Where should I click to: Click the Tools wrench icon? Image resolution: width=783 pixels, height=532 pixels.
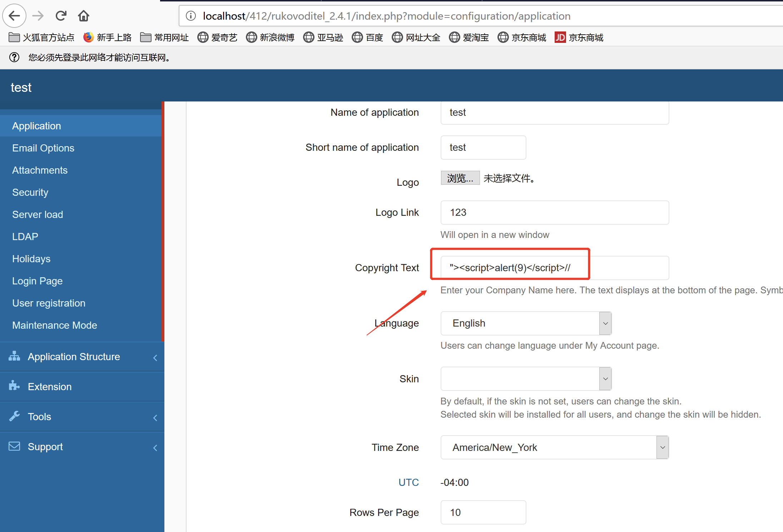tap(14, 416)
